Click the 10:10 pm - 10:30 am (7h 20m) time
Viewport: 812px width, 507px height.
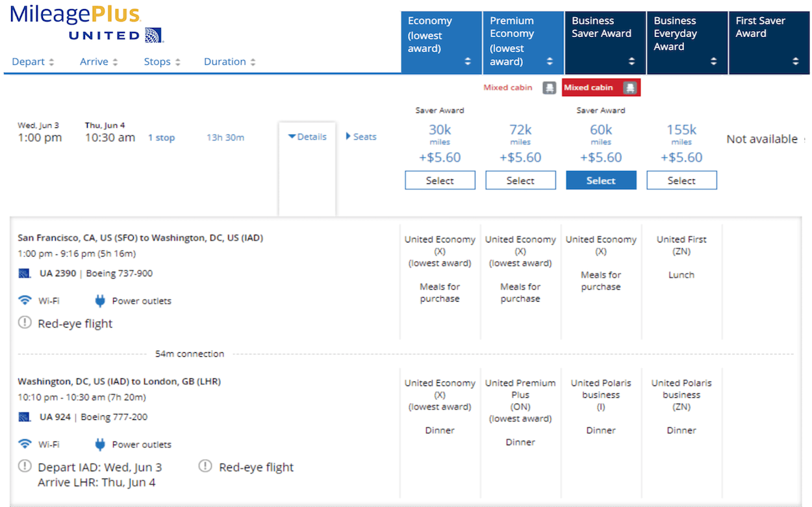coord(82,397)
